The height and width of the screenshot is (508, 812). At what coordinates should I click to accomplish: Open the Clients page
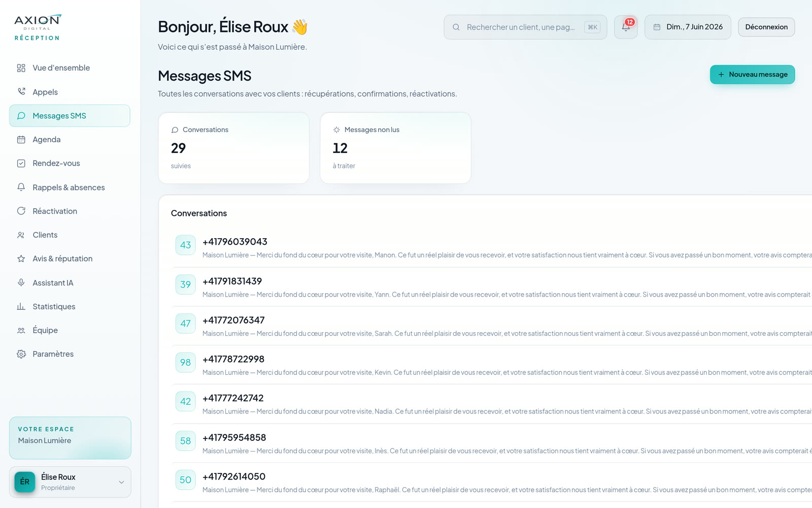70,235
